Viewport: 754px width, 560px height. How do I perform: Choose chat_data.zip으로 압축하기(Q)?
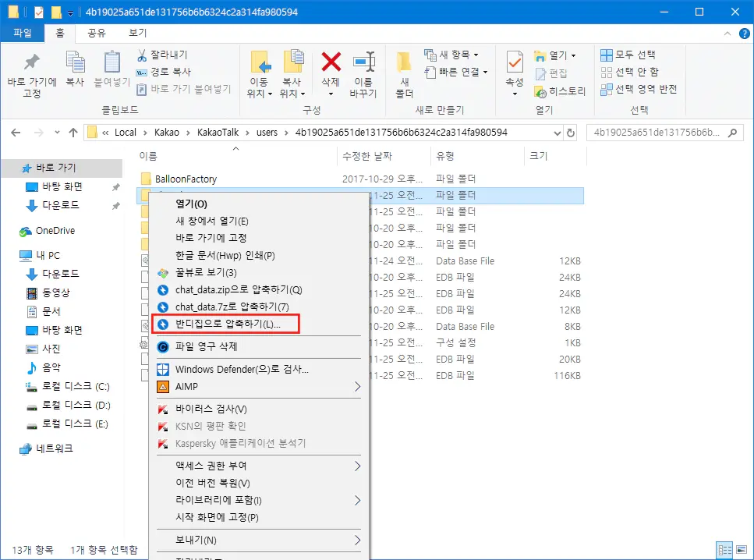click(x=259, y=289)
